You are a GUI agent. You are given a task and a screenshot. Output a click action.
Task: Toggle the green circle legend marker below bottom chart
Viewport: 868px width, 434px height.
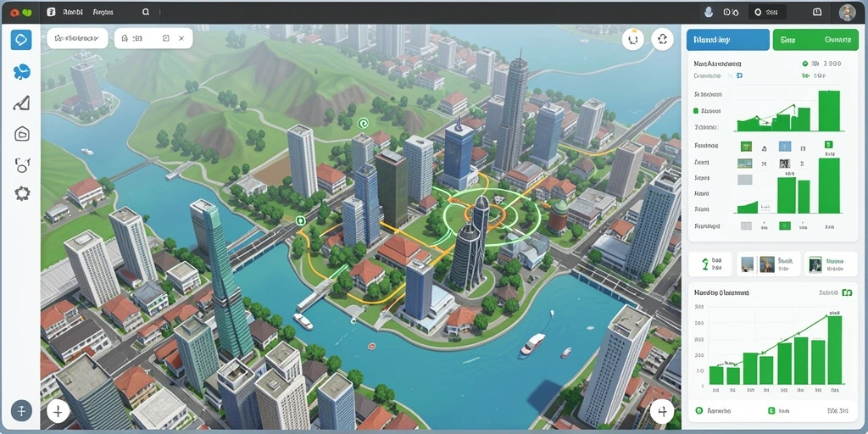698,411
